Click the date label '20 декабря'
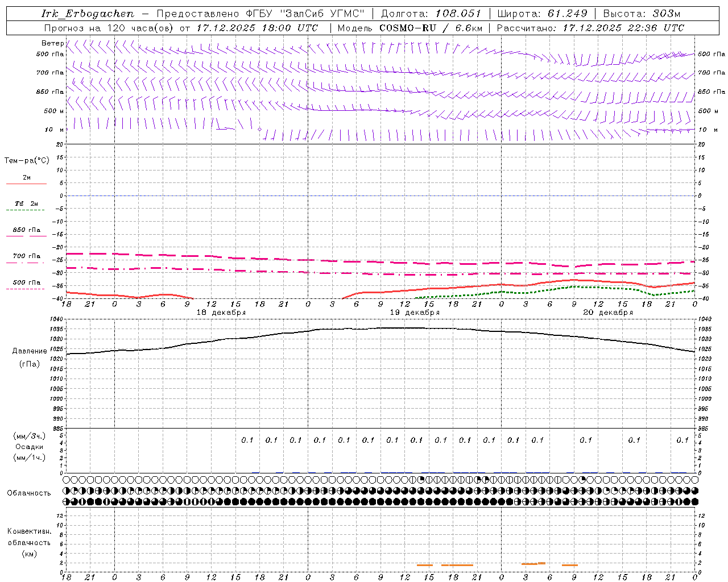The height and width of the screenshot is (582, 728). (608, 313)
